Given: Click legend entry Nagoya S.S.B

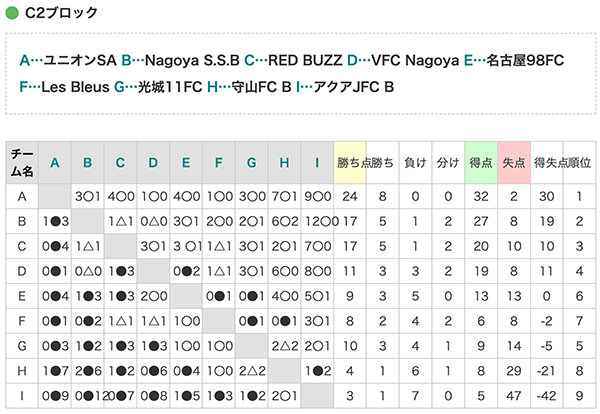Looking at the screenshot, I should tap(192, 60).
